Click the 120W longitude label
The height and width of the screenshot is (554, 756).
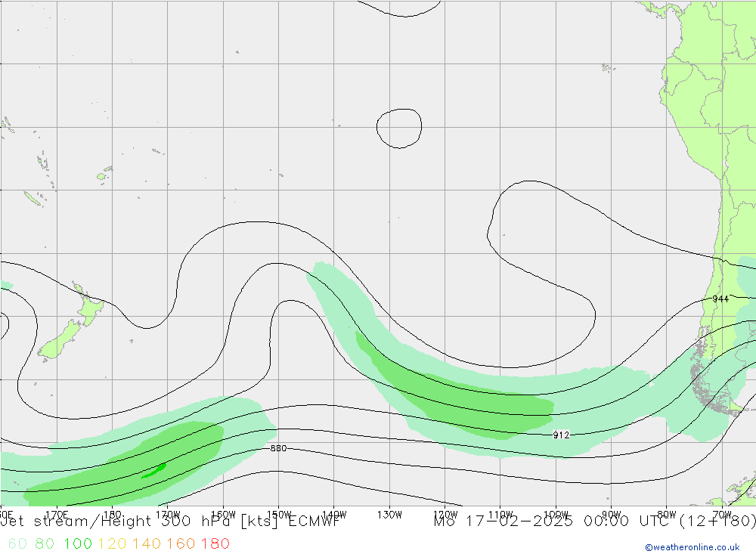coord(445,515)
